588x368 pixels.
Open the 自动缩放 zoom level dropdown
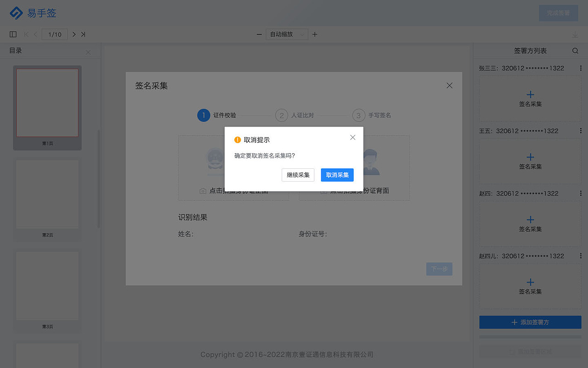[287, 34]
